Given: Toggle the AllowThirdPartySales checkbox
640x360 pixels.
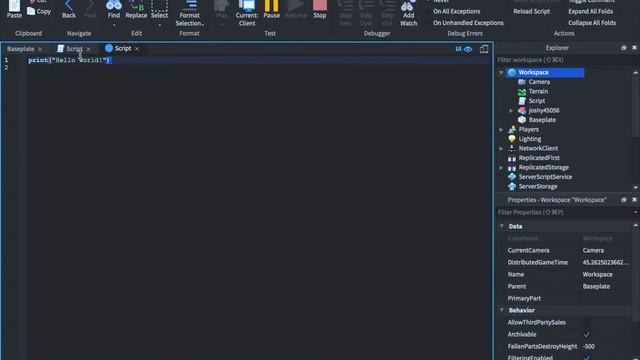Looking at the screenshot, I should (587, 322).
